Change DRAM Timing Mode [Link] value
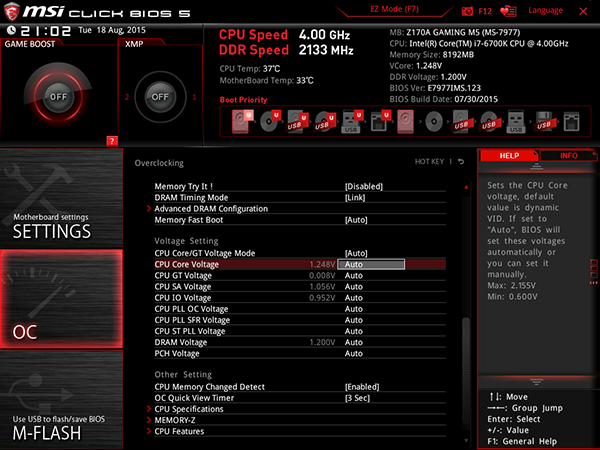This screenshot has width=600, height=450. click(355, 197)
